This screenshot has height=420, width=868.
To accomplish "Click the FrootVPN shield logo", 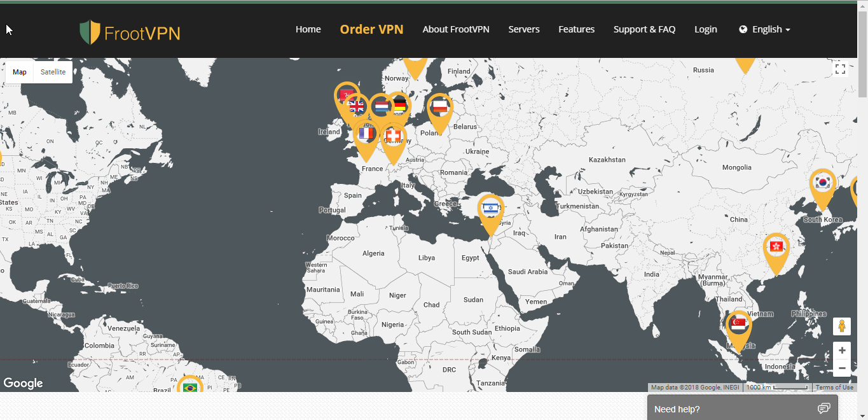I will click(x=90, y=32).
